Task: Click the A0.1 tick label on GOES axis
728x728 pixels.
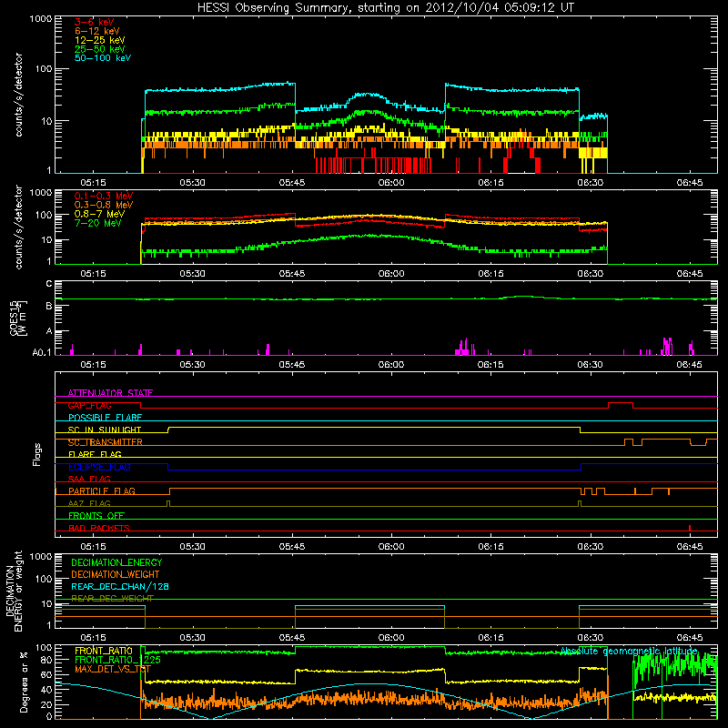Action: tap(41, 353)
